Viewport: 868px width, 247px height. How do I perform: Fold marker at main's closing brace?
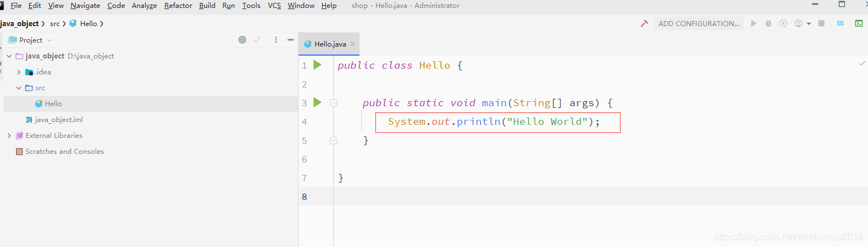pyautogui.click(x=333, y=140)
